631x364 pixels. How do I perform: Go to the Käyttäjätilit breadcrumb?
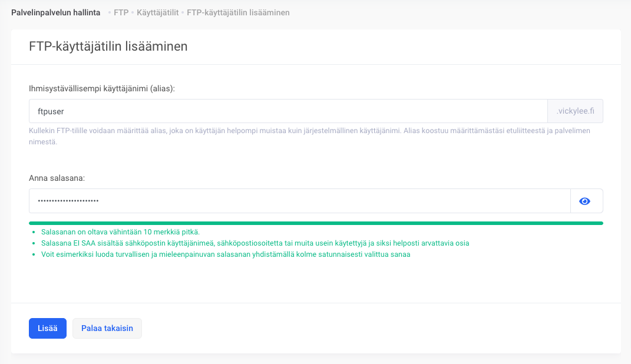coord(157,12)
